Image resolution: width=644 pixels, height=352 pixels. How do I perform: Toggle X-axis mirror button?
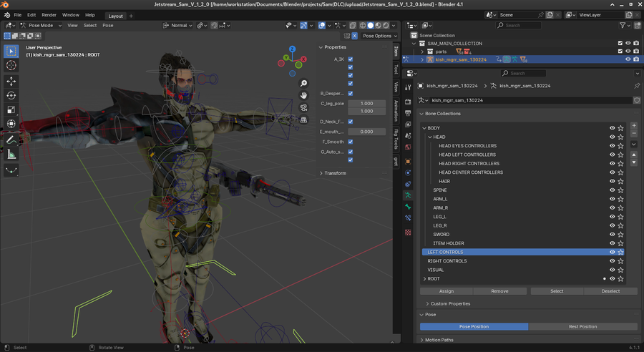354,36
